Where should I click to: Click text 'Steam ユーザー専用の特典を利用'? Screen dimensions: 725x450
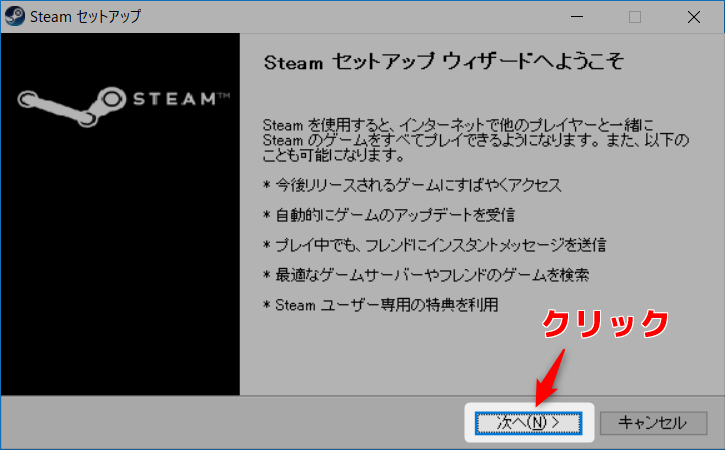[x=387, y=305]
